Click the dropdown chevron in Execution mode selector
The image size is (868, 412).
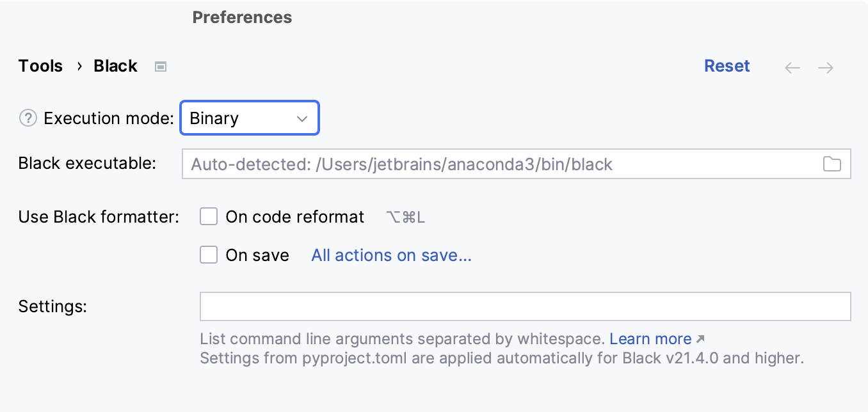point(302,118)
